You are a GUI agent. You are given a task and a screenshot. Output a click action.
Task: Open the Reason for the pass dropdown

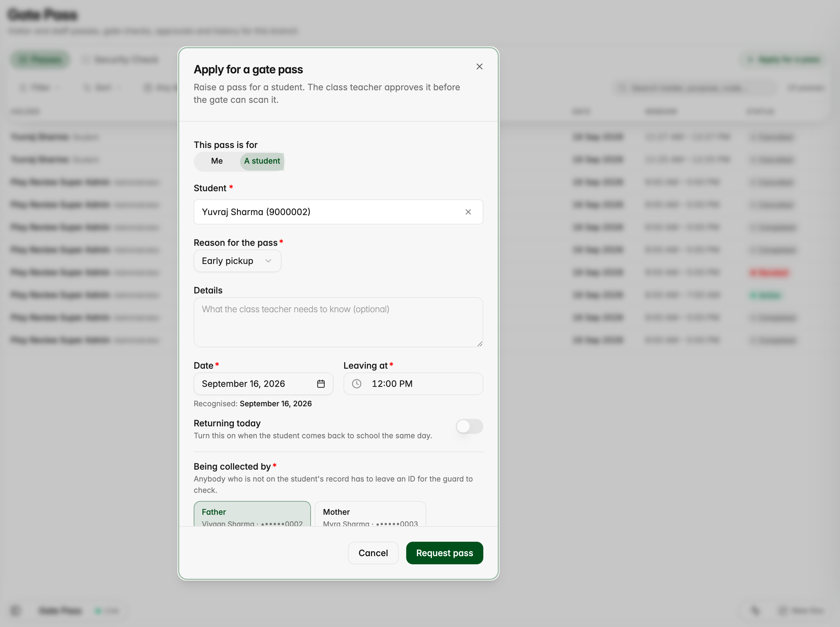point(237,261)
